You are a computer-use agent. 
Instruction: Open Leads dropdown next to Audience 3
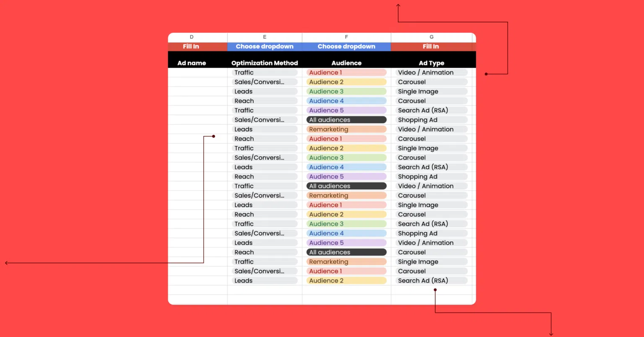[x=265, y=91]
